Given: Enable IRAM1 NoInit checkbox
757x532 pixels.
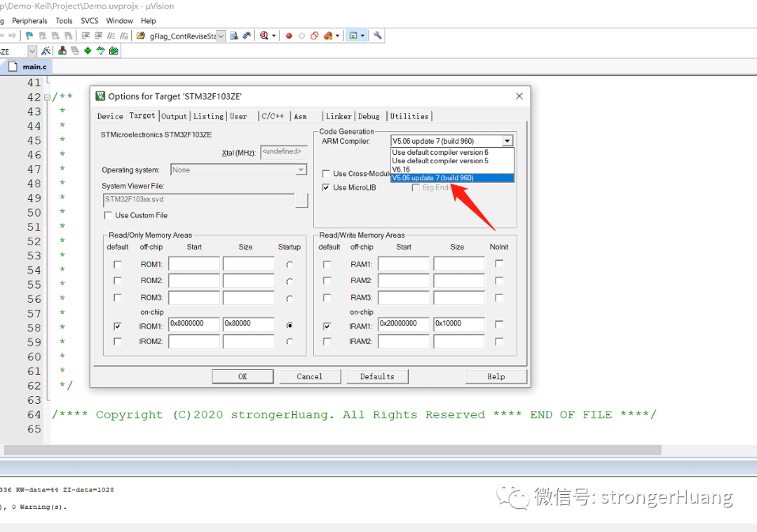Looking at the screenshot, I should pyautogui.click(x=499, y=325).
